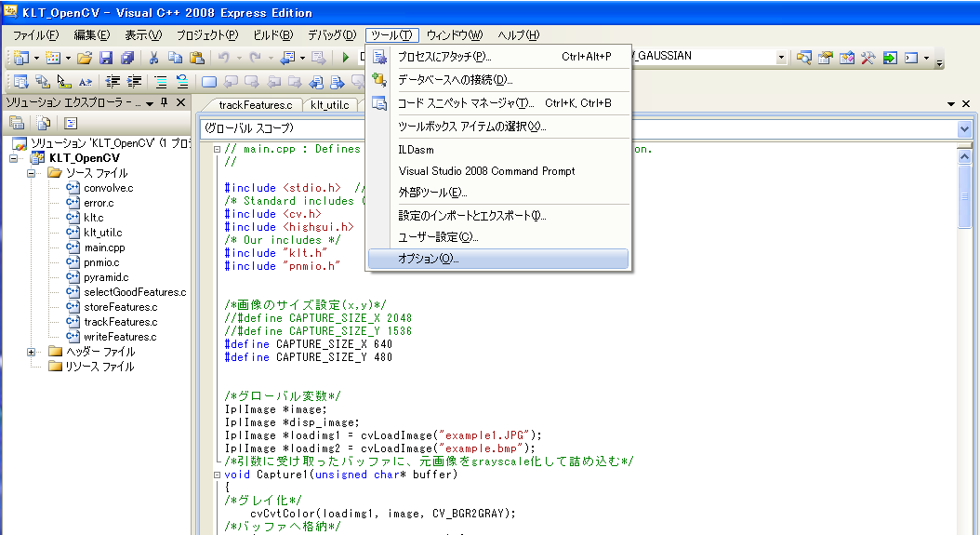Screen dimensions: 980x535
Task: Open Solution Explorer via the magnifier folder icon
Action: coord(803,58)
